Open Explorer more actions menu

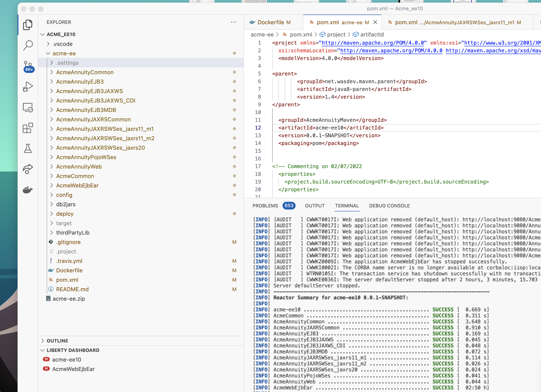(234, 22)
